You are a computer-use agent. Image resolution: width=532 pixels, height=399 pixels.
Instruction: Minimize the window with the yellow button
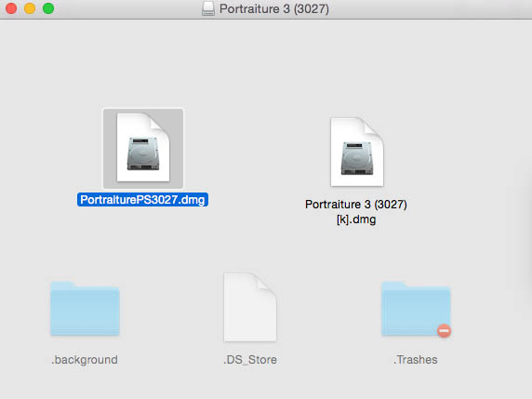pyautogui.click(x=30, y=8)
